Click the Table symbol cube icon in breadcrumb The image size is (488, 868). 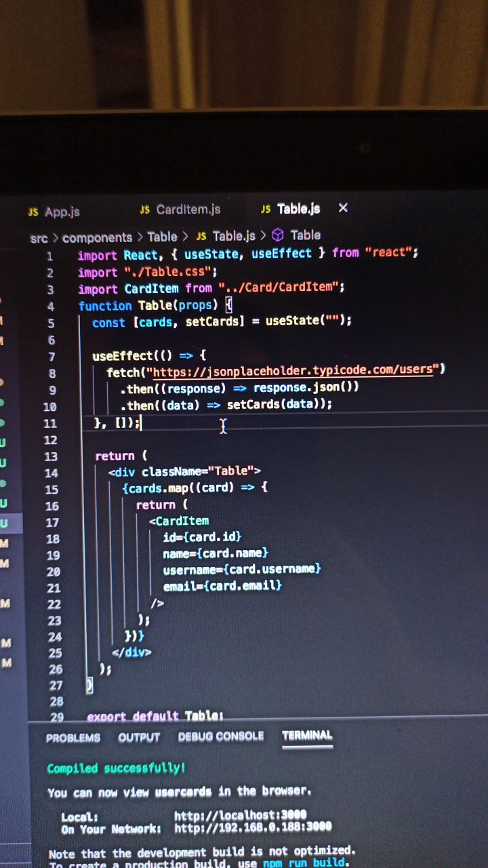(x=277, y=235)
